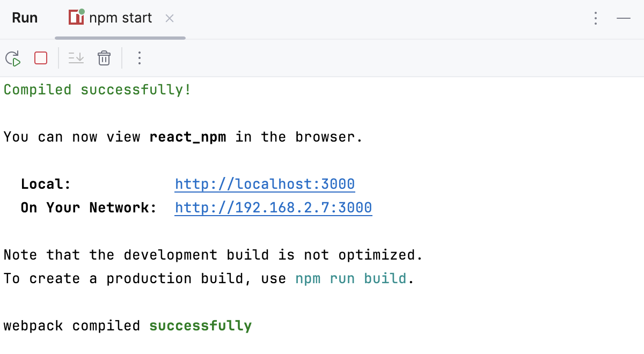Screen dimensions: 644x354
Task: Open the Local localhost:3000 link
Action: (265, 183)
